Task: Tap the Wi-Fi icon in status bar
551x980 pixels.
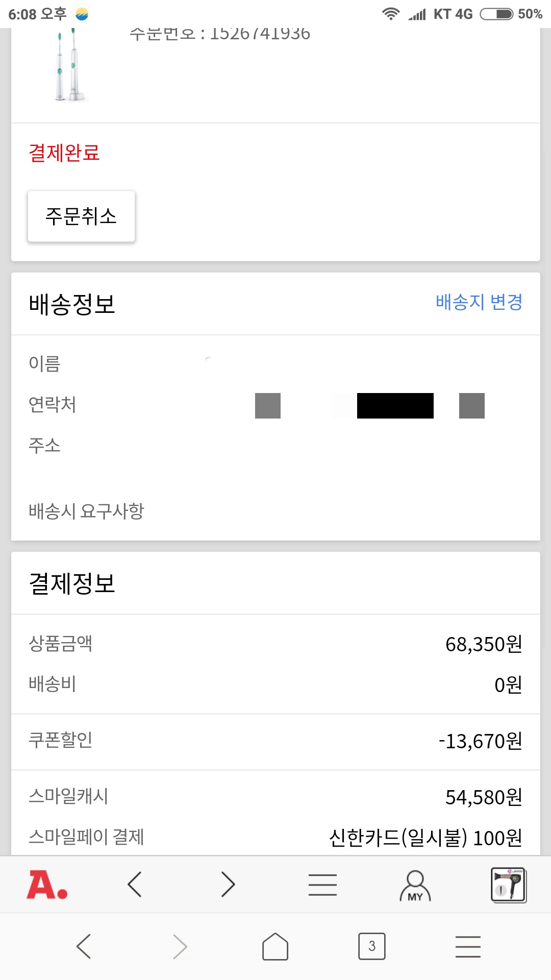Action: point(390,14)
